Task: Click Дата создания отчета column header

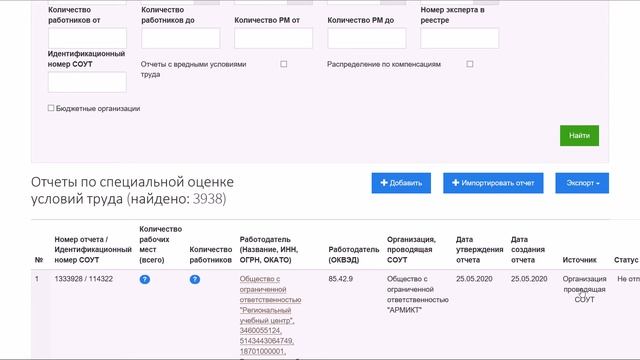Action: 528,249
